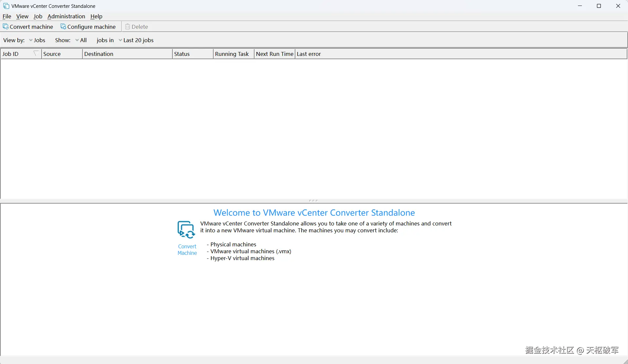Open the Show All filter dropdown
628x364 pixels.
(81, 40)
